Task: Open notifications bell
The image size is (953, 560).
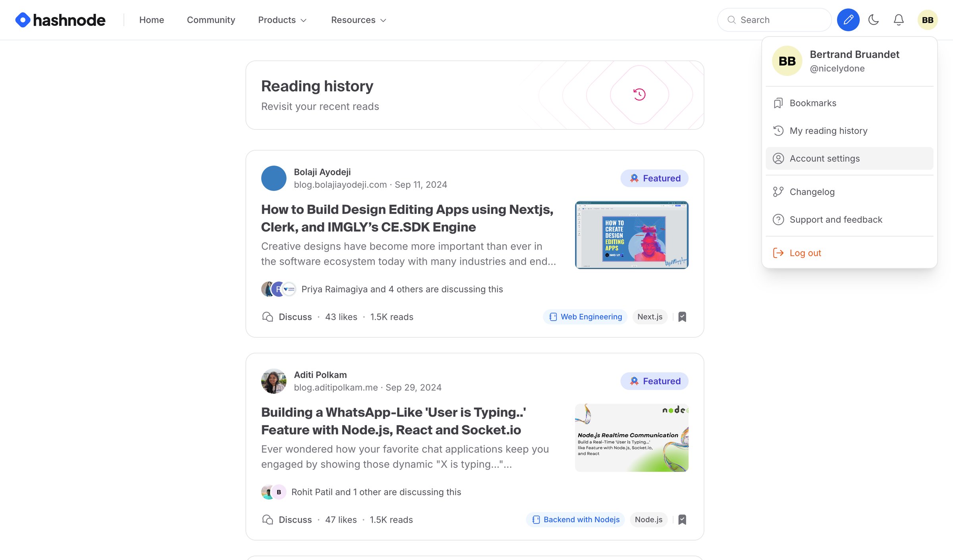Action: 899,20
